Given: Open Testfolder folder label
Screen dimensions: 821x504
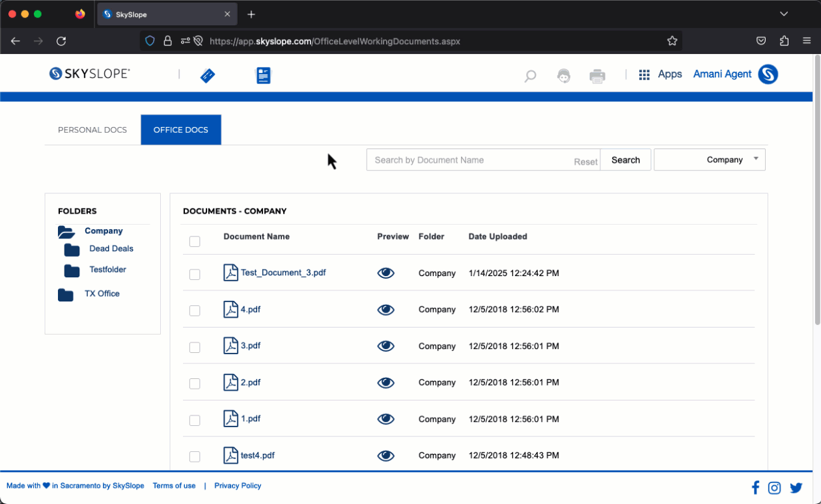Looking at the screenshot, I should [x=107, y=270].
